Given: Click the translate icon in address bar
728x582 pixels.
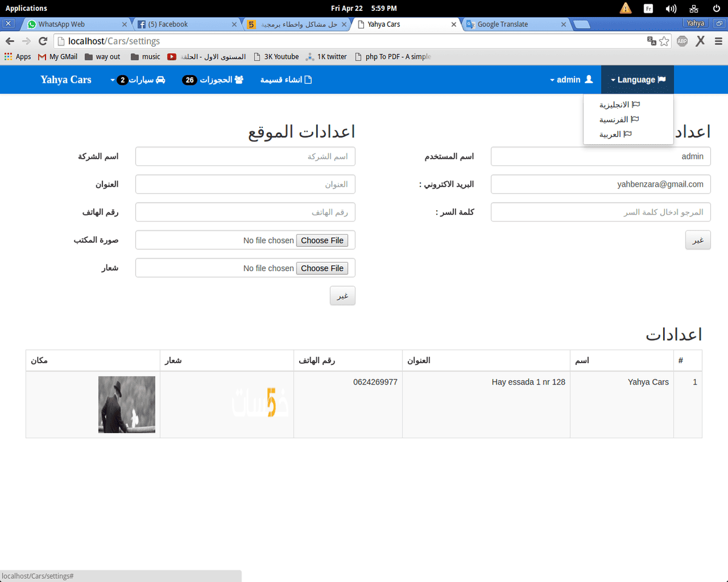Looking at the screenshot, I should click(x=652, y=41).
